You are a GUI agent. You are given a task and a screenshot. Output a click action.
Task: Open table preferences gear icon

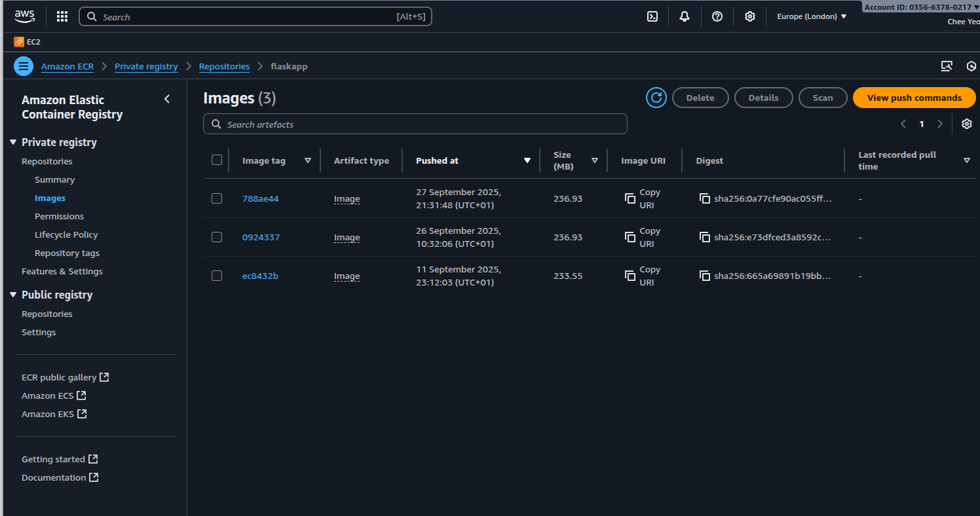(x=966, y=124)
